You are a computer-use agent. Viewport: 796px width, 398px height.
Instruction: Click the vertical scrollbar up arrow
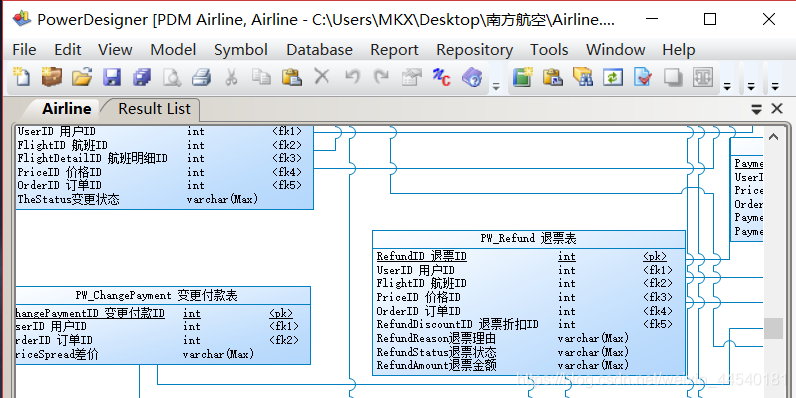pos(773,136)
